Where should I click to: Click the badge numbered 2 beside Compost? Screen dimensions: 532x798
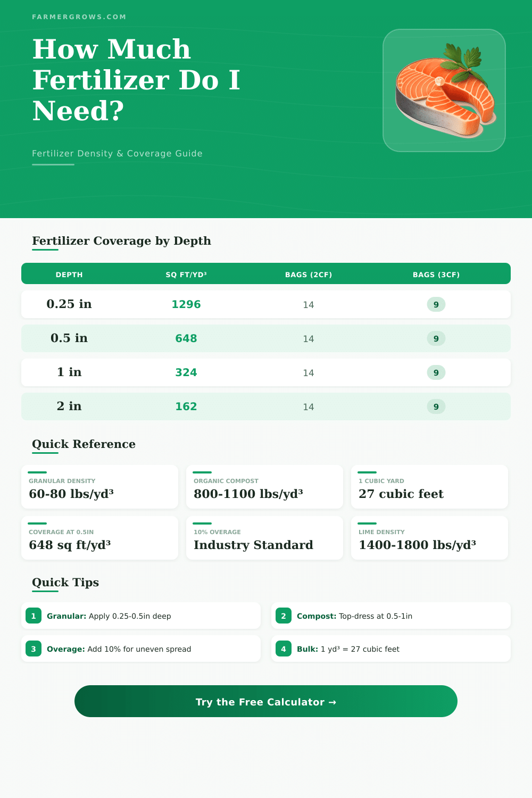pyautogui.click(x=284, y=616)
